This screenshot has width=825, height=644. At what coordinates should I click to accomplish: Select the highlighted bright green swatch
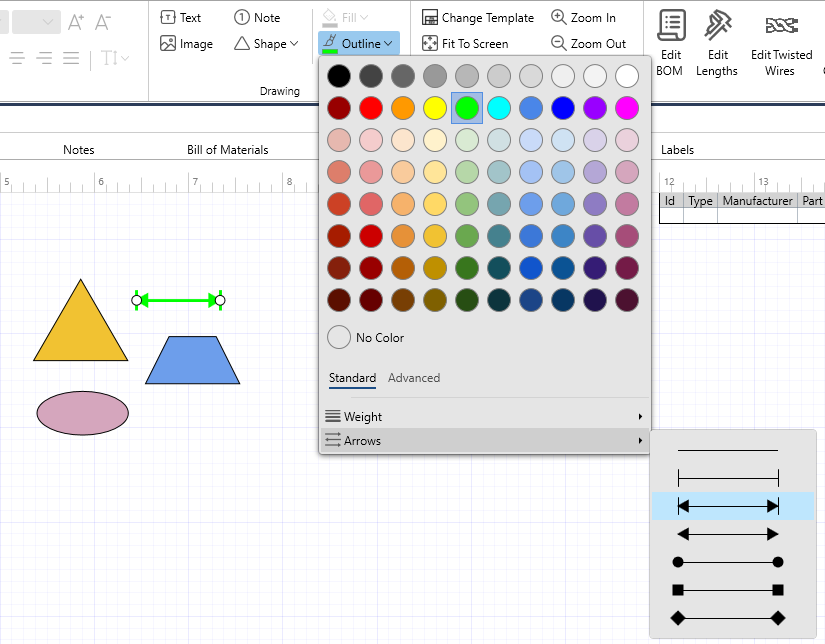[467, 108]
